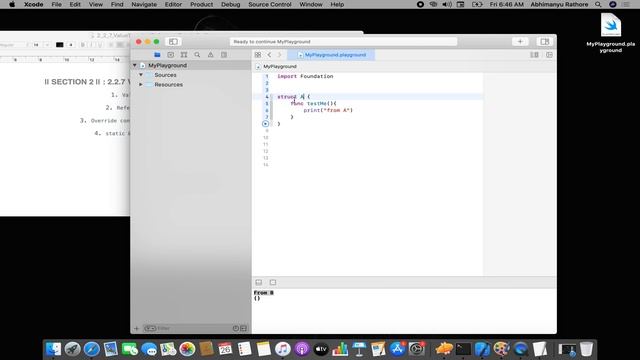The width and height of the screenshot is (640, 360).
Task: Open the Navigate menu
Action: [x=144, y=4]
